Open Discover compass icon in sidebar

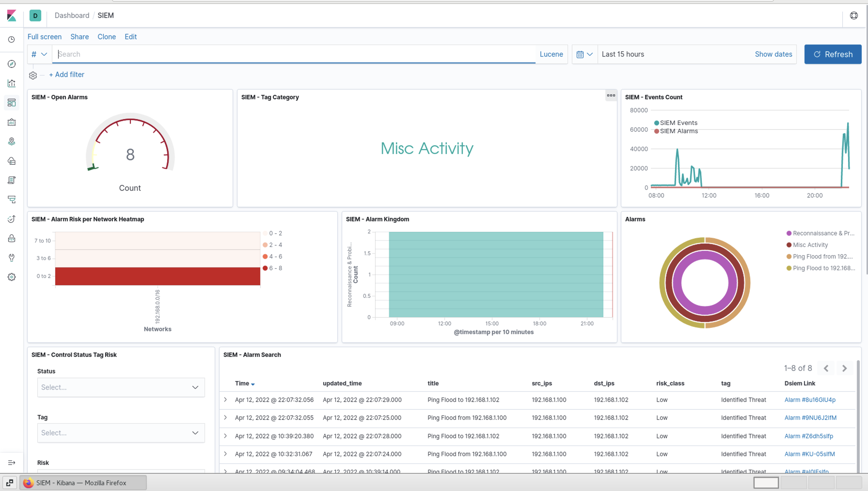pos(11,64)
